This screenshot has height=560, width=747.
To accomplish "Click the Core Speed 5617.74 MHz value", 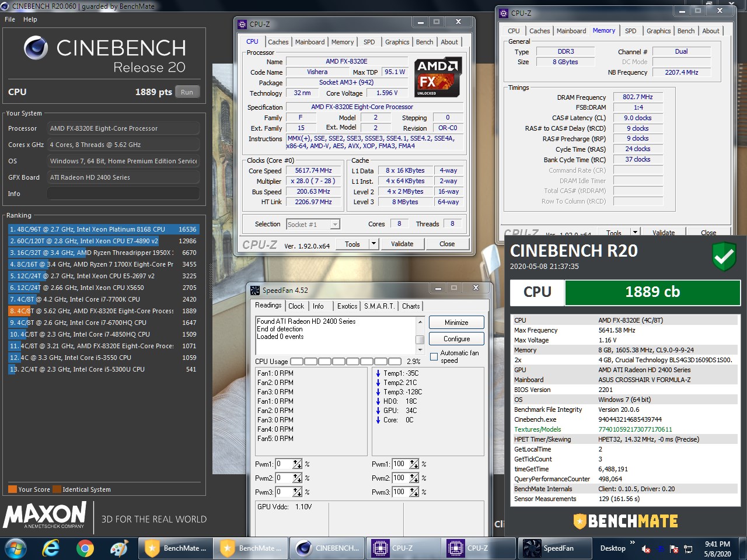I will [x=313, y=170].
